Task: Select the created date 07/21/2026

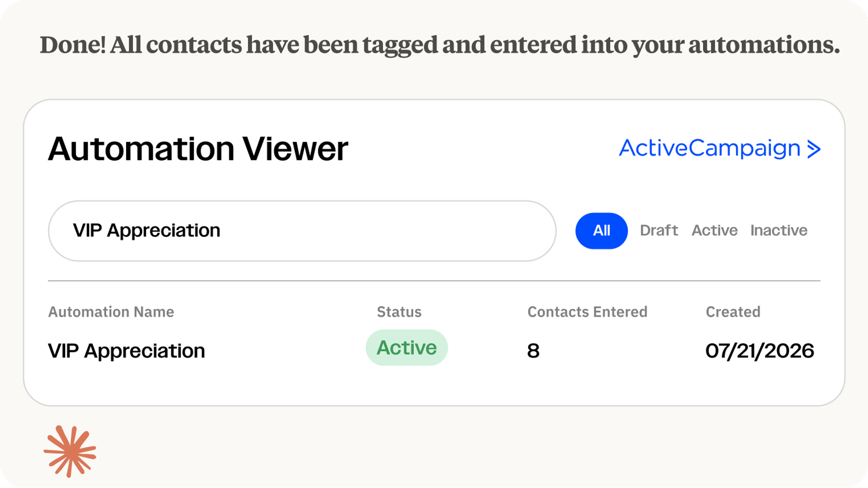Action: click(759, 351)
